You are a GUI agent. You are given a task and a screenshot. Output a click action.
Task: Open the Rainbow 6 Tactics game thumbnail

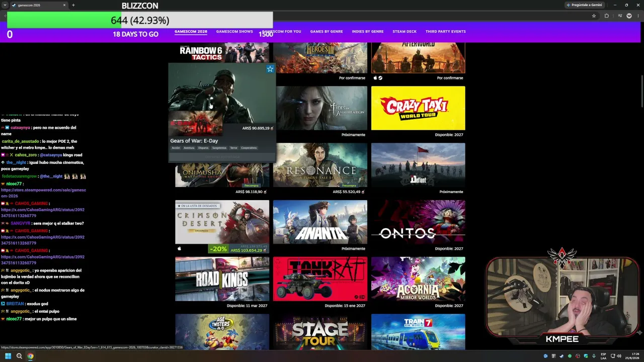222,53
